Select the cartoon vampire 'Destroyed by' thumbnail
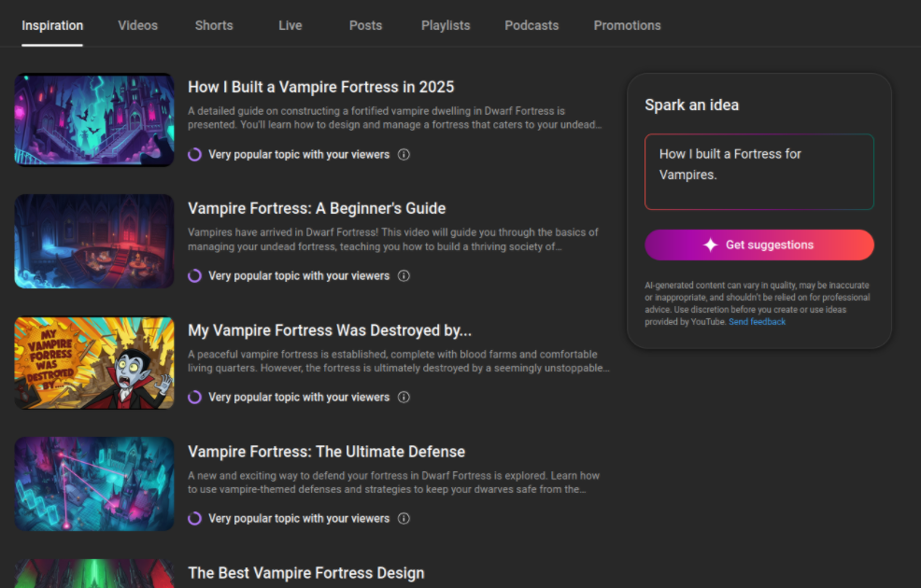The width and height of the screenshot is (921, 588). pyautogui.click(x=94, y=363)
